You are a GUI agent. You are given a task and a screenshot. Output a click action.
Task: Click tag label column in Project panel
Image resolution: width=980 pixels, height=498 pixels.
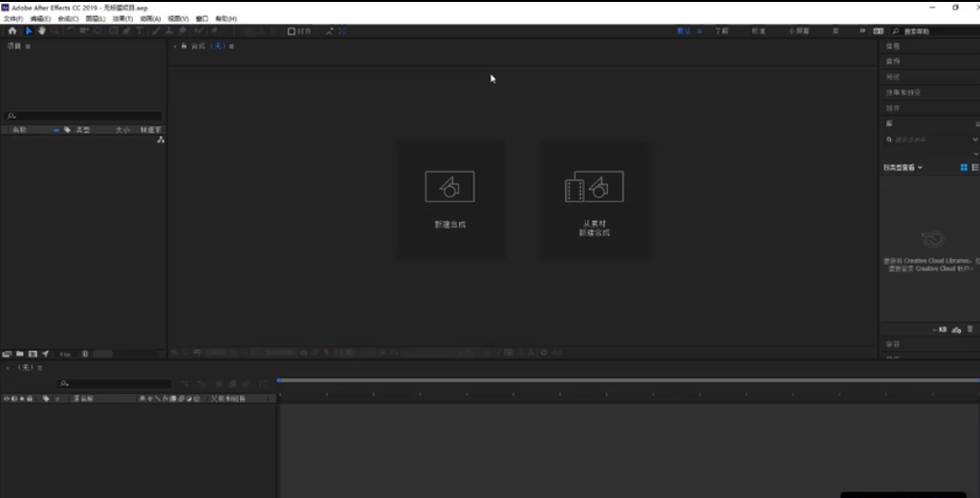pyautogui.click(x=68, y=129)
